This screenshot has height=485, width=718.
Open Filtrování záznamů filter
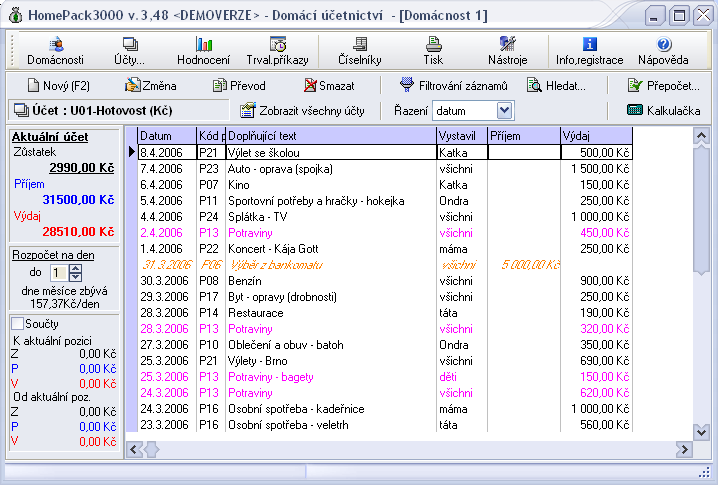click(453, 86)
